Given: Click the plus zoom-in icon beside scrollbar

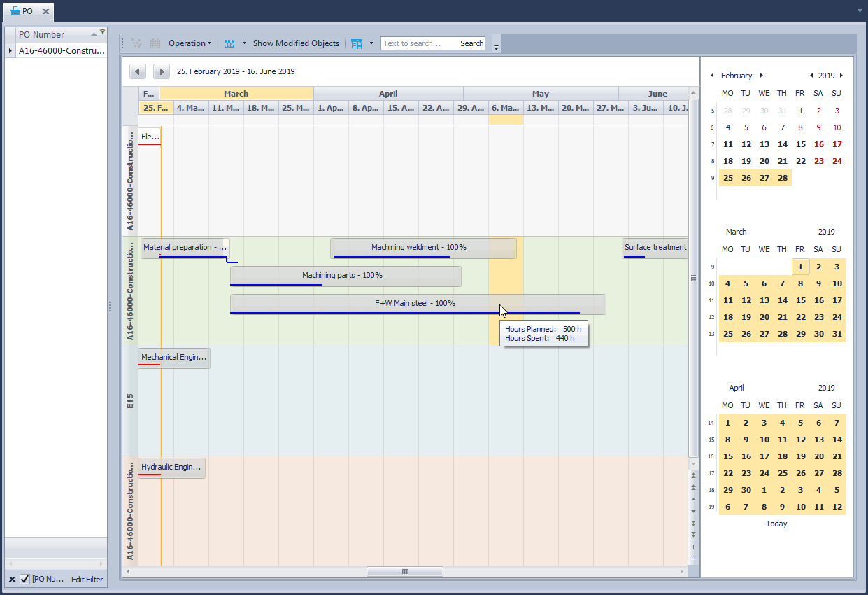Looking at the screenshot, I should tap(693, 547).
